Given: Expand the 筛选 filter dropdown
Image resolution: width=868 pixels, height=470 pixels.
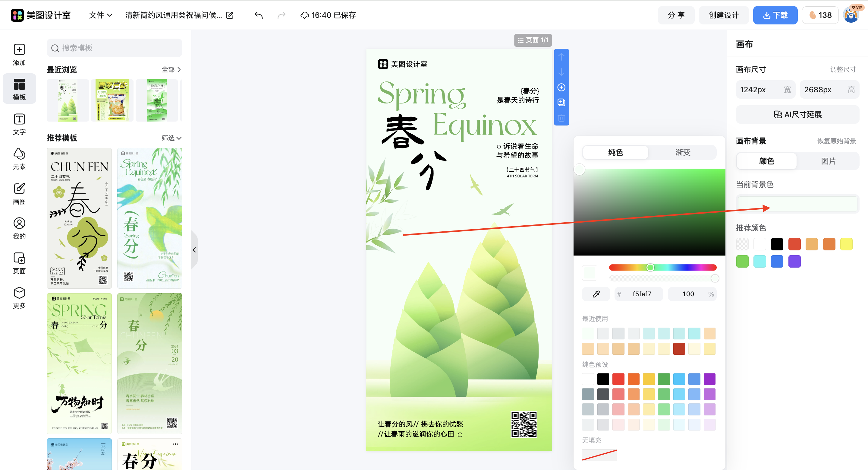Looking at the screenshot, I should pos(171,138).
